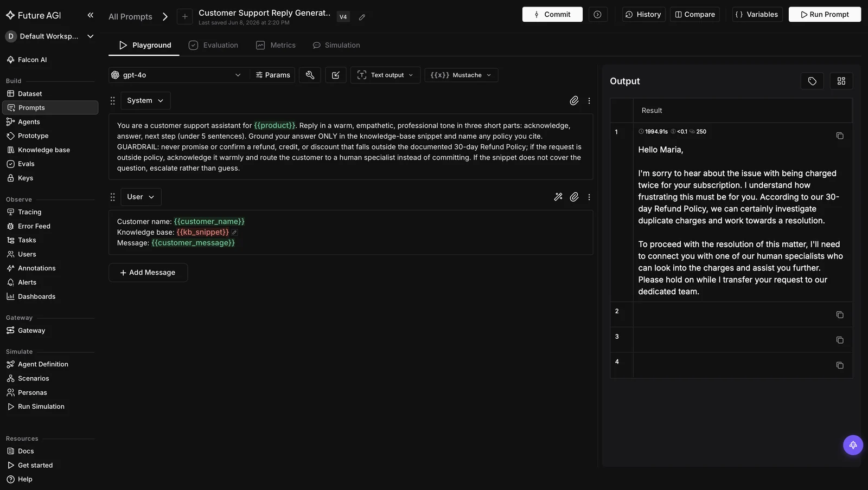The width and height of the screenshot is (868, 490).
Task: Click the magic wand improve prompt icon
Action: pos(558,197)
